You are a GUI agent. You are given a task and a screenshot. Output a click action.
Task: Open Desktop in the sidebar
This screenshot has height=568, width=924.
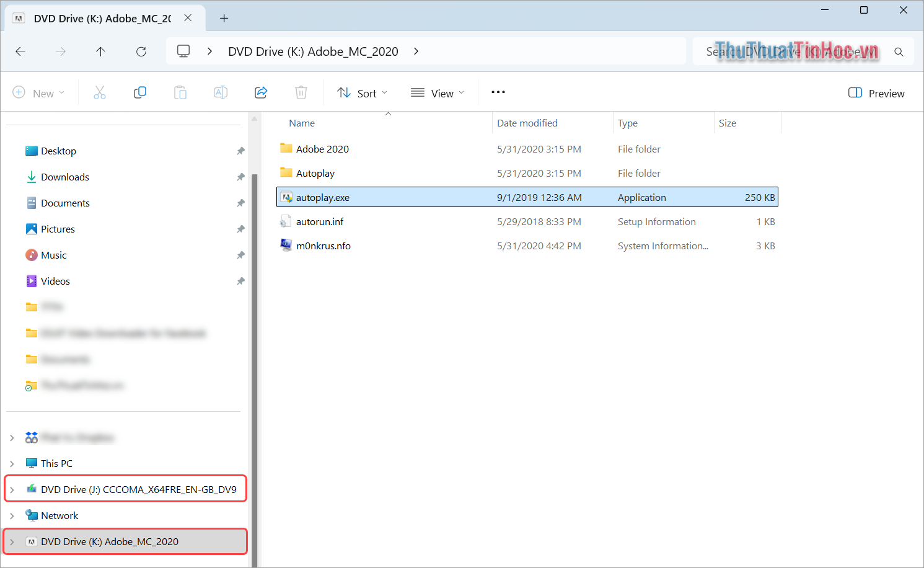(58, 151)
